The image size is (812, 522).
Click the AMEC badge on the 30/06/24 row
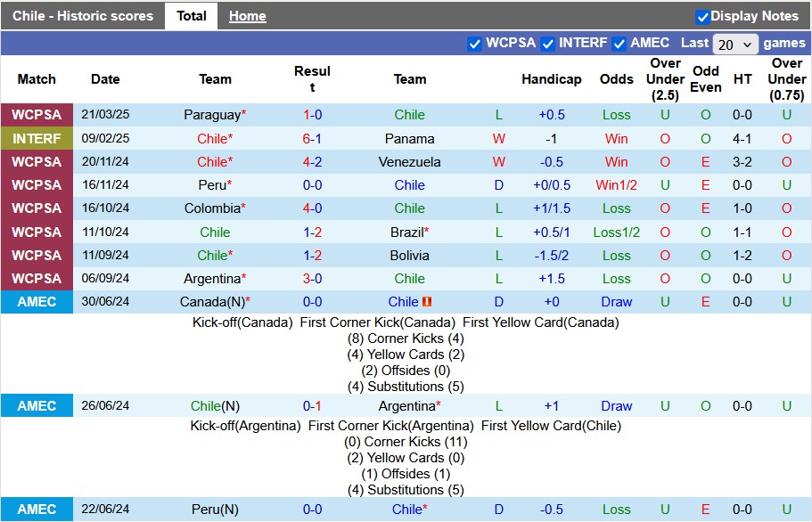pyautogui.click(x=37, y=302)
